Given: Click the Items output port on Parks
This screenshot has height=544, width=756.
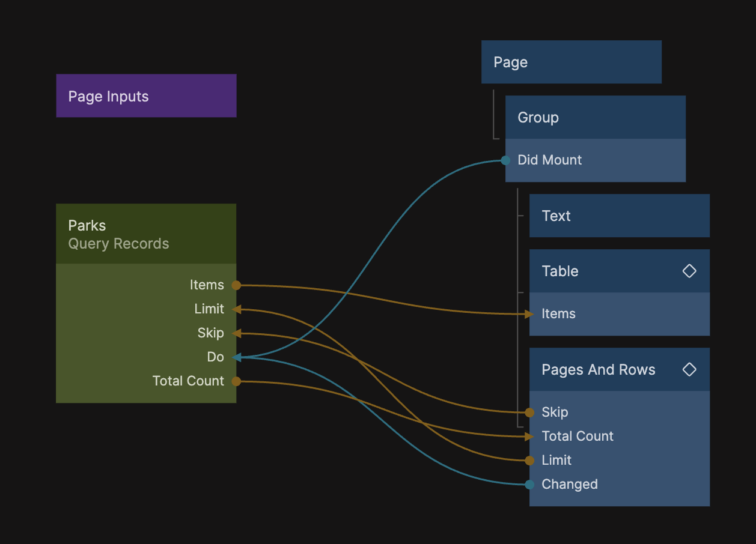Looking at the screenshot, I should [236, 285].
